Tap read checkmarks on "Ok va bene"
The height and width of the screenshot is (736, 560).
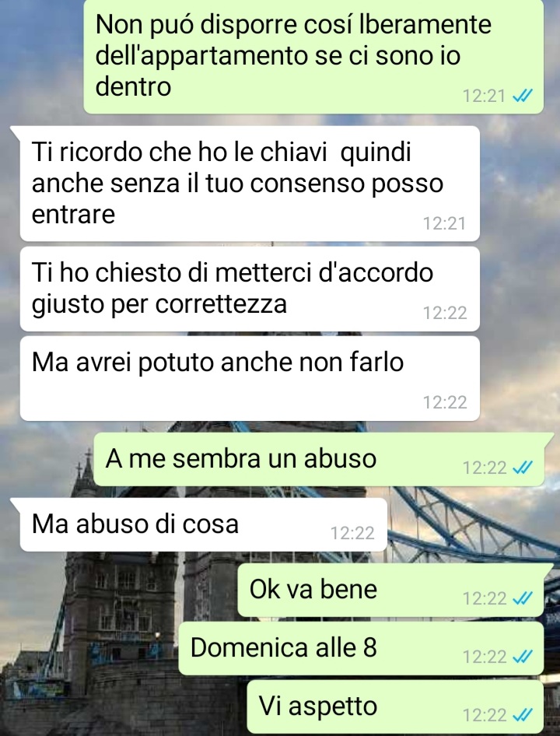(x=523, y=598)
